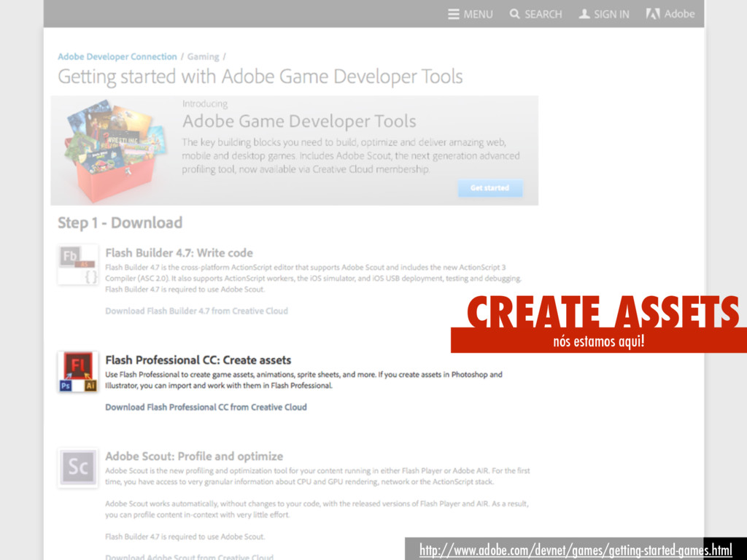The height and width of the screenshot is (560, 747).
Task: Click the Get started button
Action: [489, 188]
